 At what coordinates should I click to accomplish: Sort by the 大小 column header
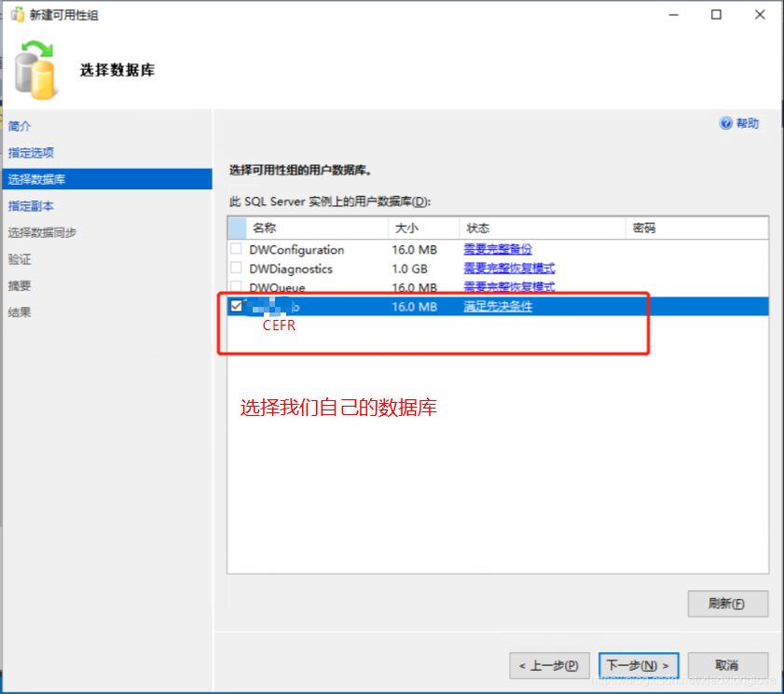(423, 229)
